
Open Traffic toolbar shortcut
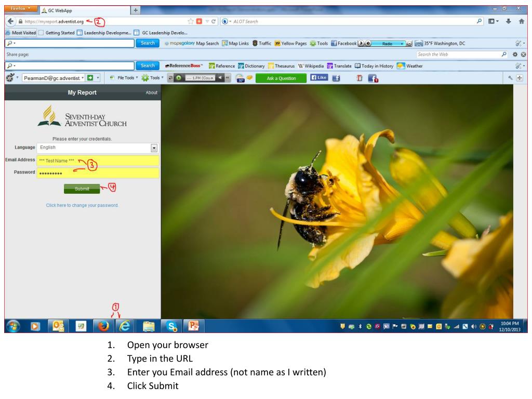coord(262,44)
